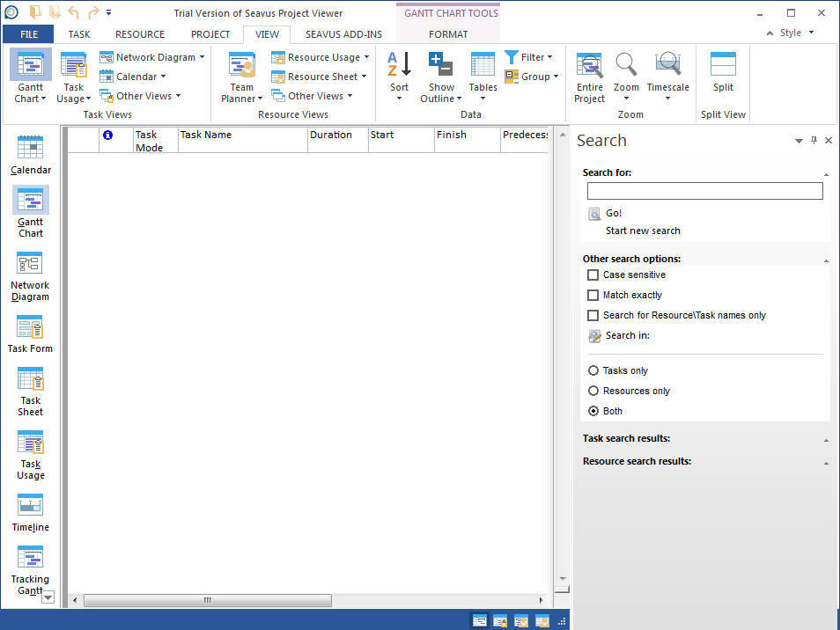Open the Timescale tool
The image size is (840, 630).
[x=668, y=77]
